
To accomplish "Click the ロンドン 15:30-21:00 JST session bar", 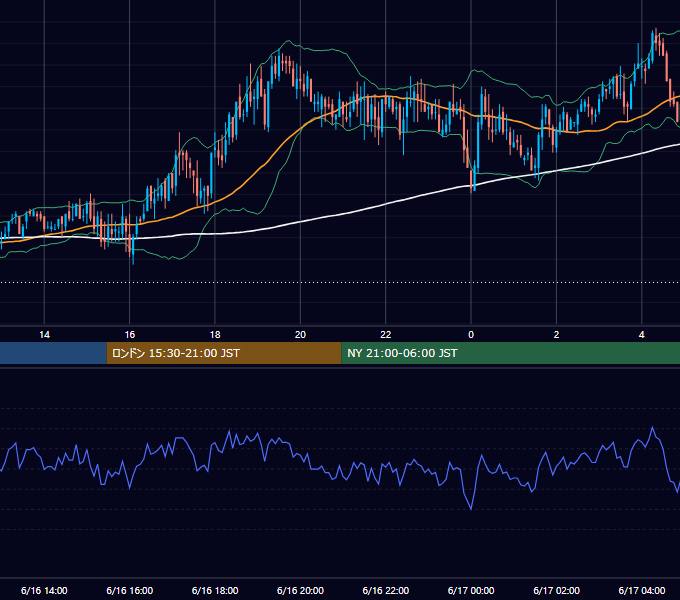I will click(224, 353).
